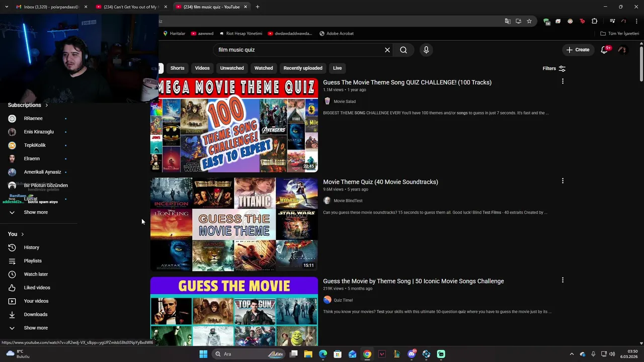
Task: Launch Microsoft Edge from taskbar
Action: [x=323, y=354]
